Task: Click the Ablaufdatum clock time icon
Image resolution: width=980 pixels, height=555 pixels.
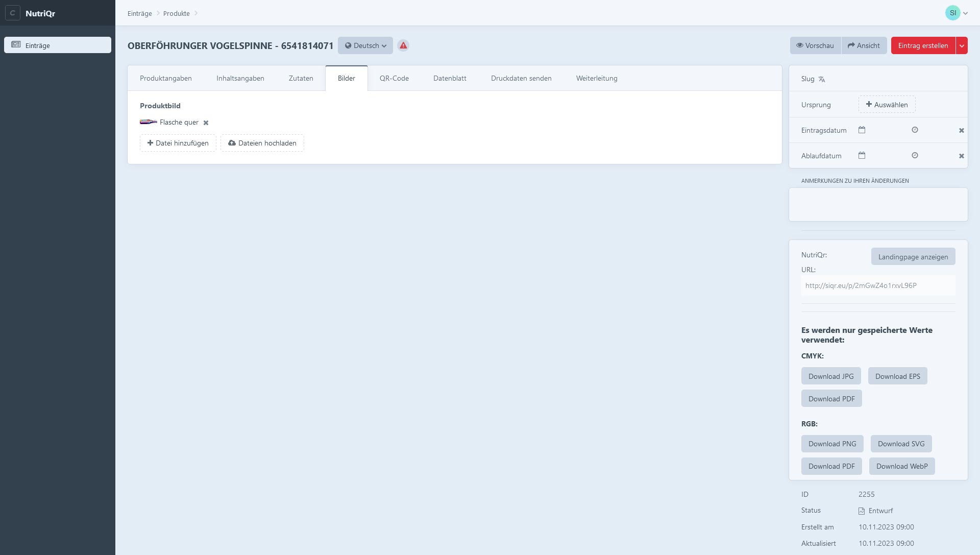Action: (x=915, y=155)
